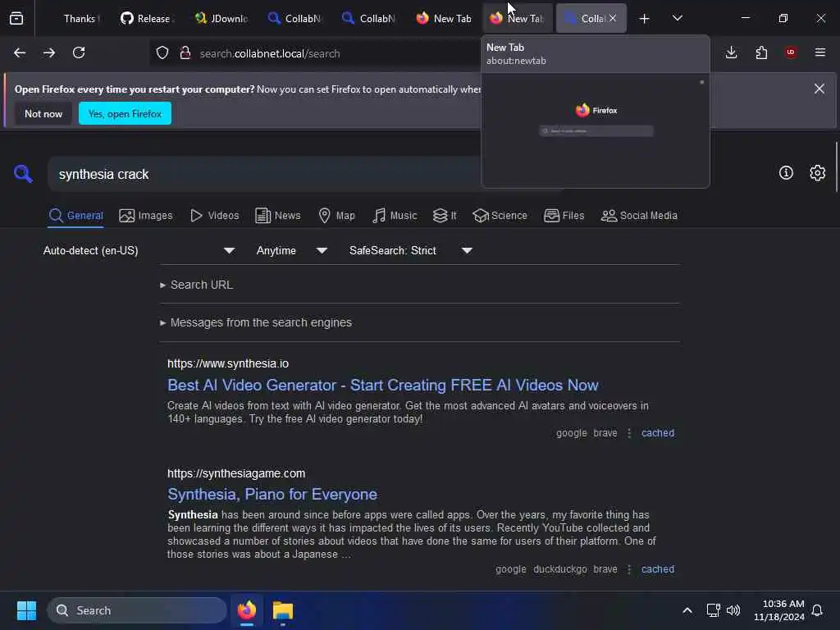Open the search info icon
The height and width of the screenshot is (630, 840).
coord(786,172)
